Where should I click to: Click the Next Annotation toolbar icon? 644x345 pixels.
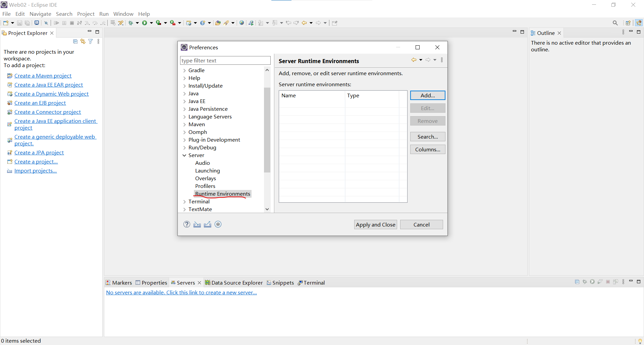tap(261, 23)
